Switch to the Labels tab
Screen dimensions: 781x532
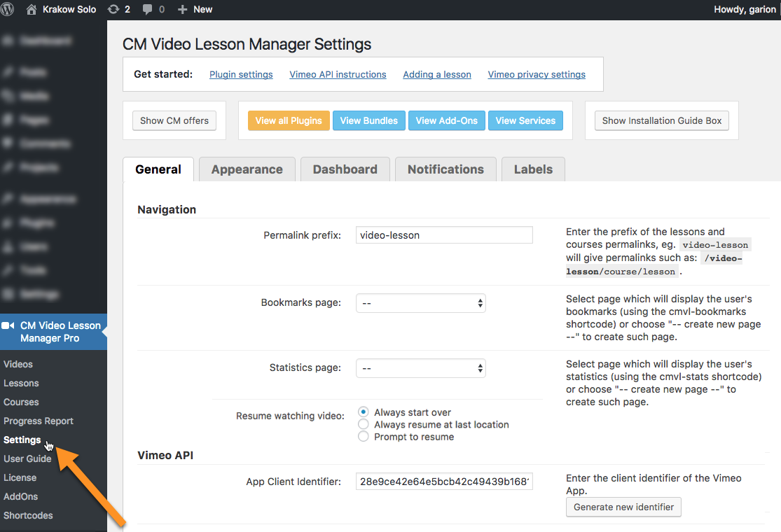(x=534, y=169)
